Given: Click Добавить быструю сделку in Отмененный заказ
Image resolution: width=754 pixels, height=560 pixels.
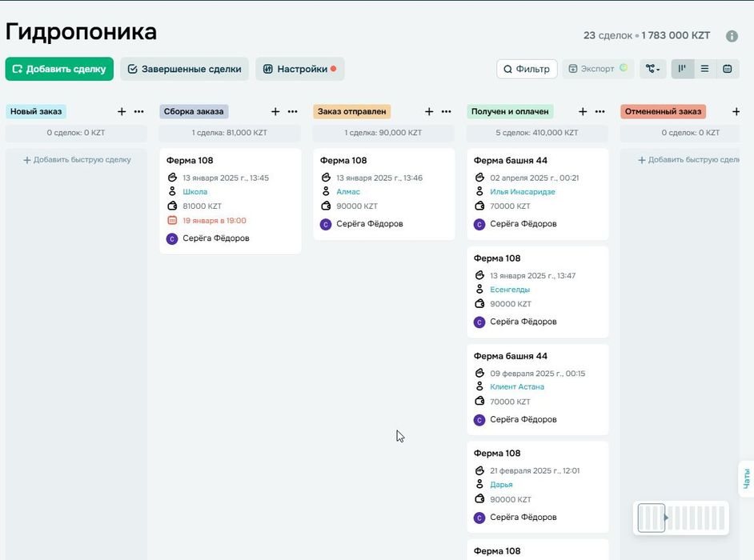Looking at the screenshot, I should [688, 159].
